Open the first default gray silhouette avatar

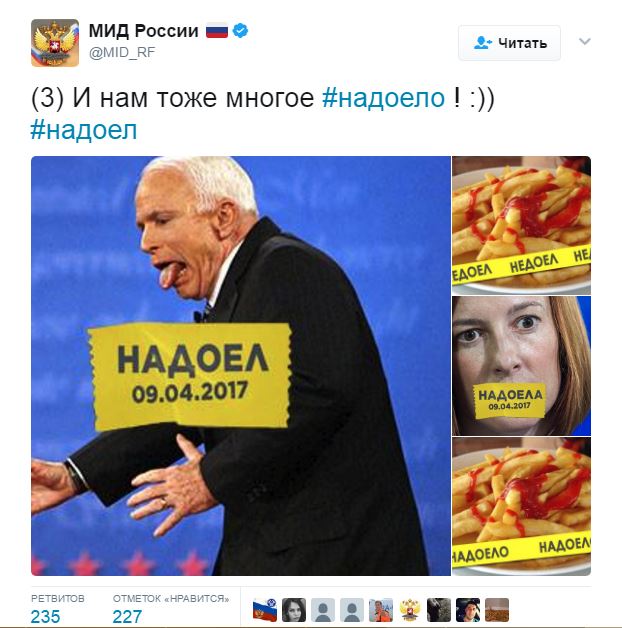coord(323,610)
